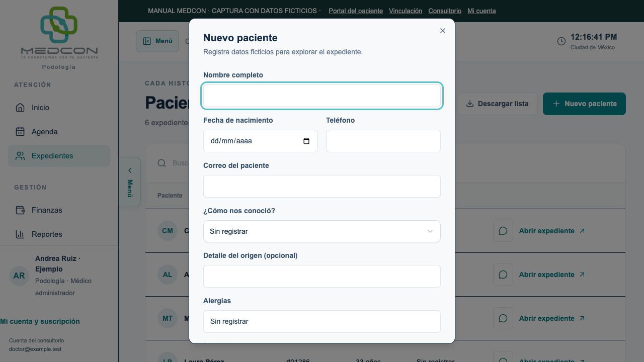
Task: Click the Andrea Ruiz · Ejemplo profile name
Action: pyautogui.click(x=58, y=263)
